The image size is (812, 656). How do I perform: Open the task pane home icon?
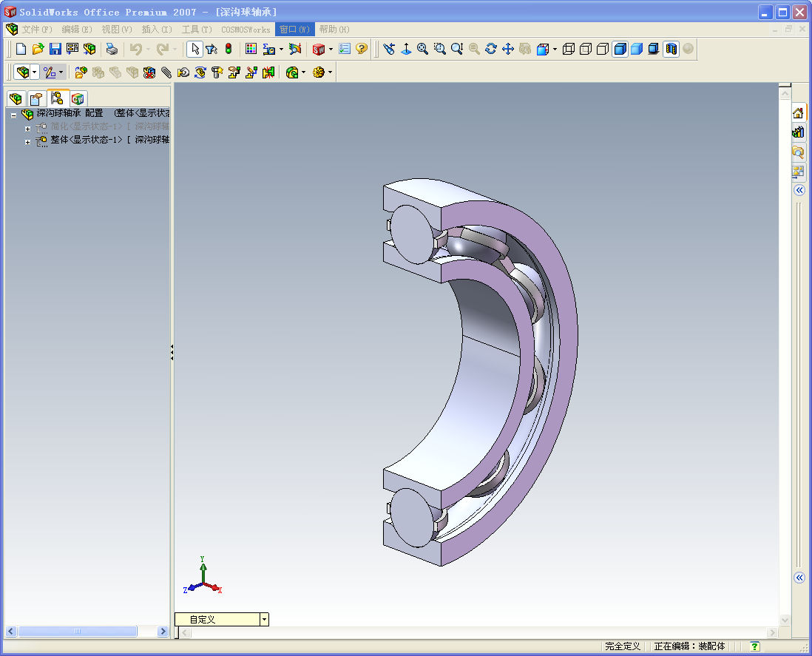798,113
